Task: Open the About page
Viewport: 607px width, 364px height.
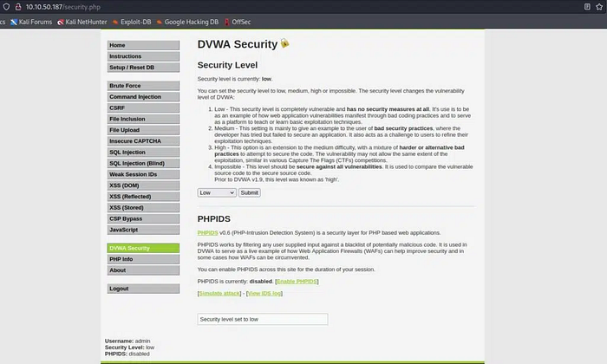Action: coord(143,270)
